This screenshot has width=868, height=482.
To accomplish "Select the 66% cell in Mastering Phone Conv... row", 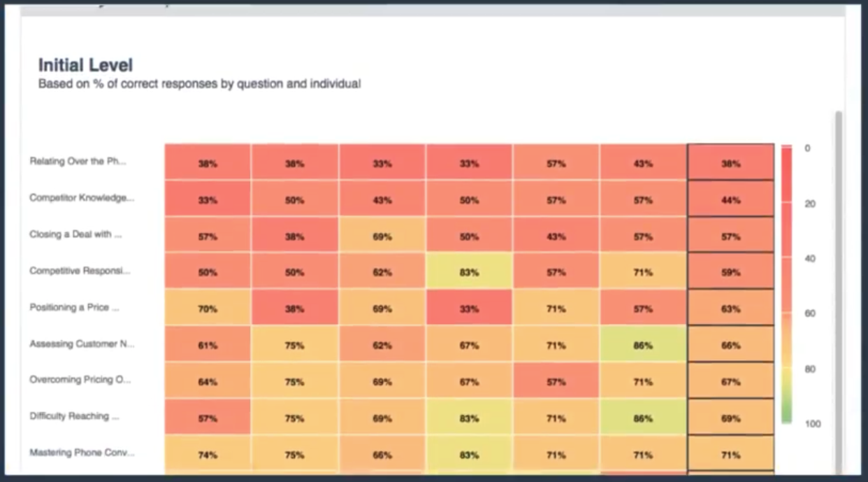I will tap(382, 455).
